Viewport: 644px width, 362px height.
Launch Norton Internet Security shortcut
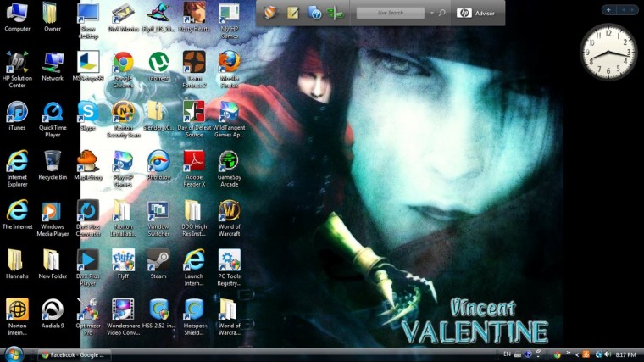17,316
